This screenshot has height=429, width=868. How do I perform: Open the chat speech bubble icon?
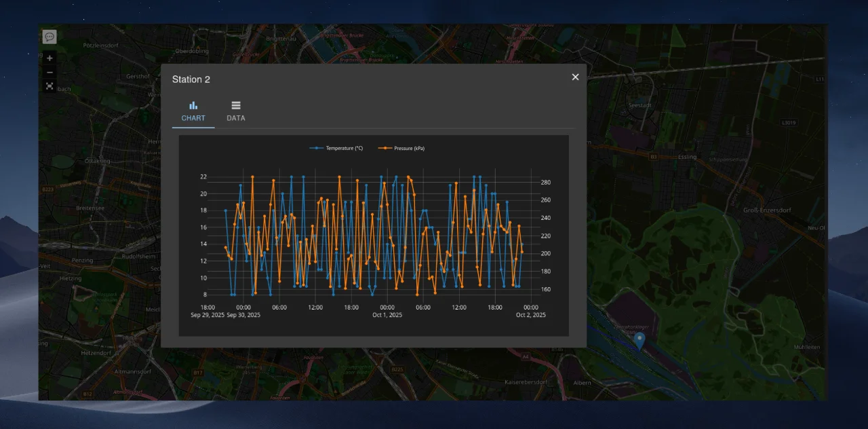[50, 37]
